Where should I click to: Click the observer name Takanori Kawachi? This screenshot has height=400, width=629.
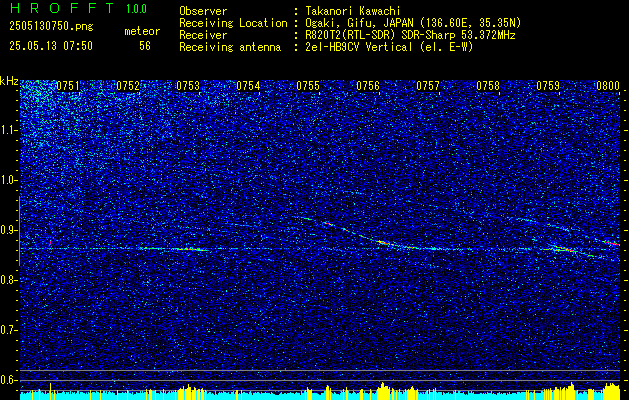point(353,11)
